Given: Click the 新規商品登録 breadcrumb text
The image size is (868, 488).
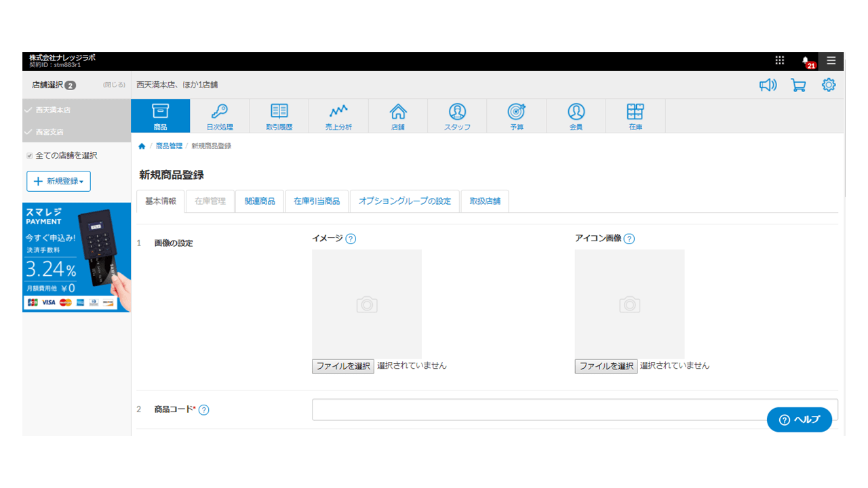Looking at the screenshot, I should pos(212,146).
